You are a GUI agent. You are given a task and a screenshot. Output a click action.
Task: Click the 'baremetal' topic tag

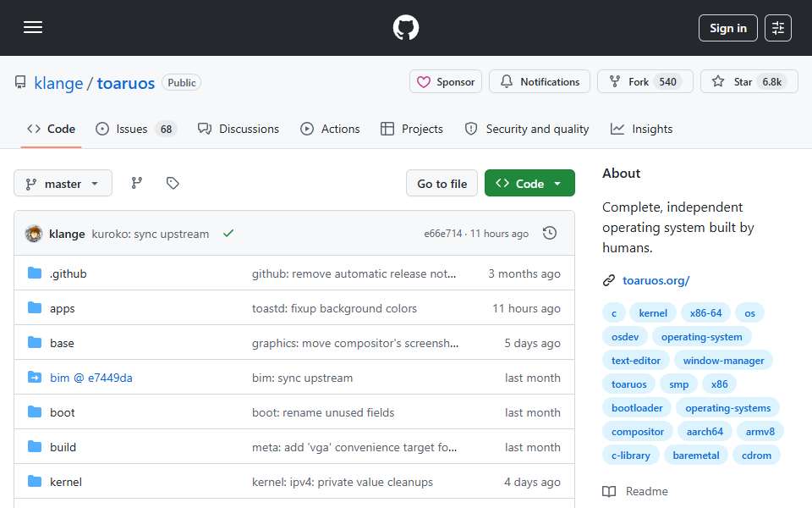[696, 456]
